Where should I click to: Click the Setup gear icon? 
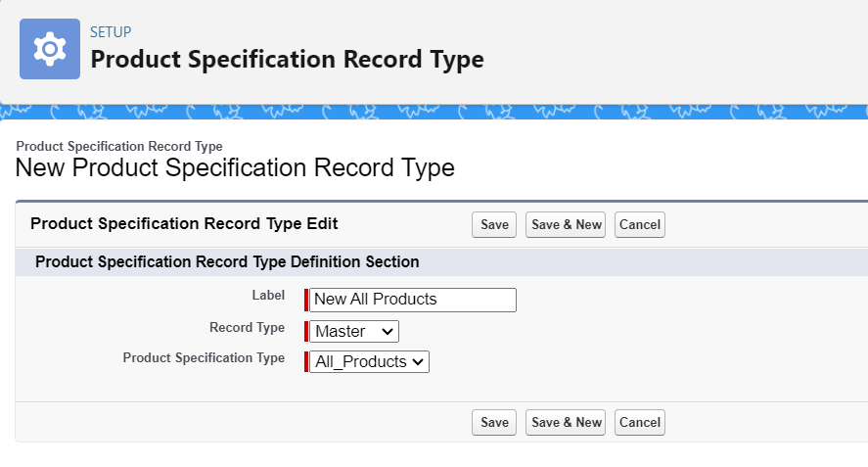(50, 49)
